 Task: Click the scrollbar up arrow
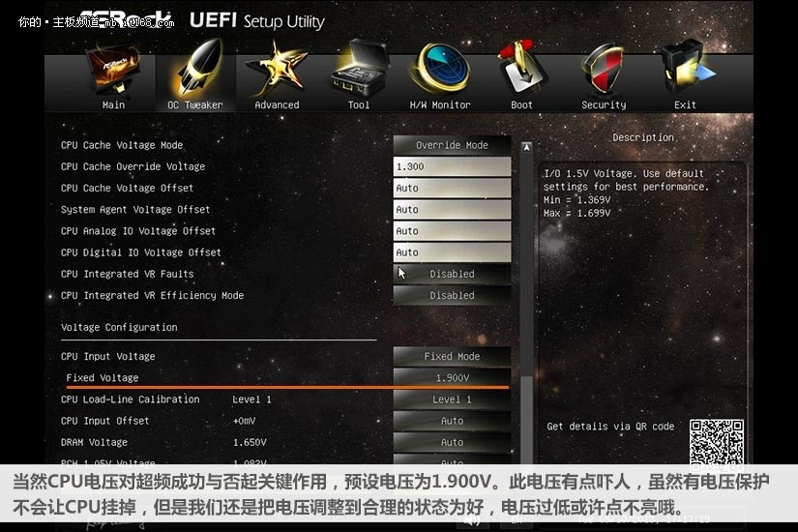527,148
